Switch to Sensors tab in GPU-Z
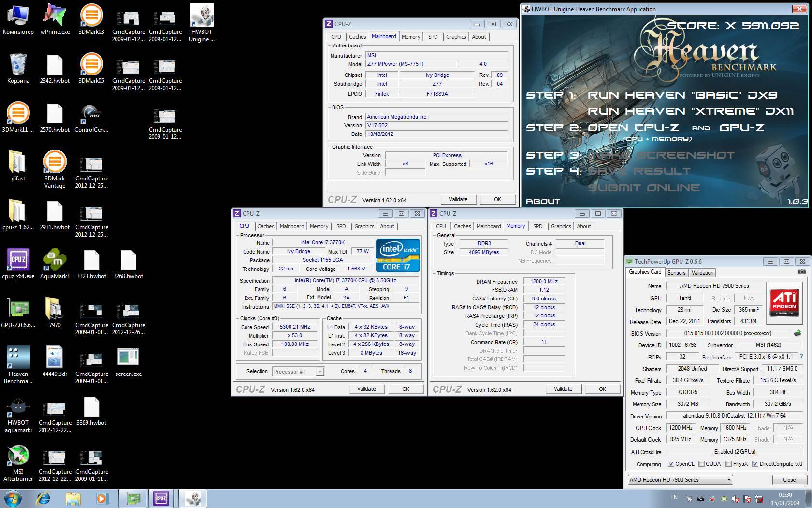The image size is (812, 508). pyautogui.click(x=676, y=273)
